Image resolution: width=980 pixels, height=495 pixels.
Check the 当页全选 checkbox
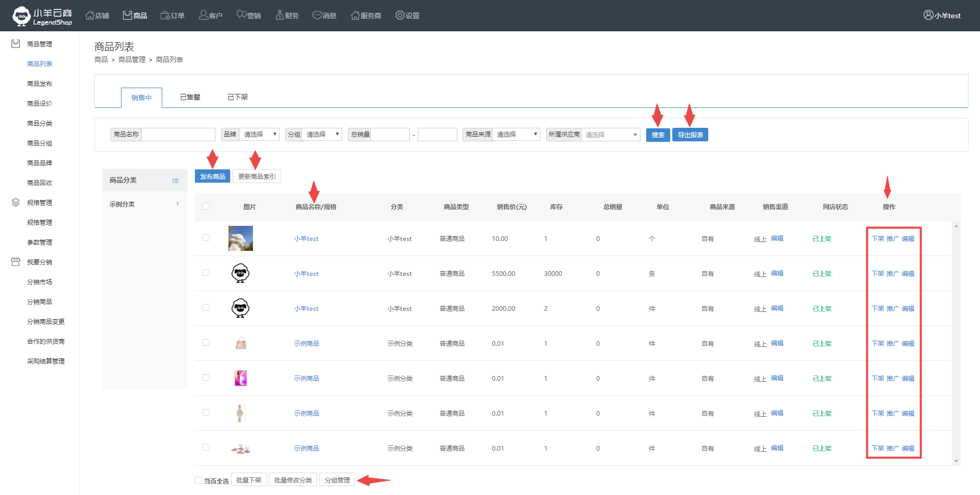click(198, 480)
